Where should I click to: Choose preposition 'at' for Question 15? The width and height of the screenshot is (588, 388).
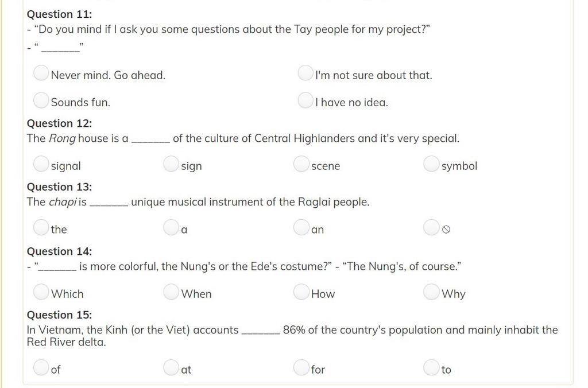[x=171, y=367]
